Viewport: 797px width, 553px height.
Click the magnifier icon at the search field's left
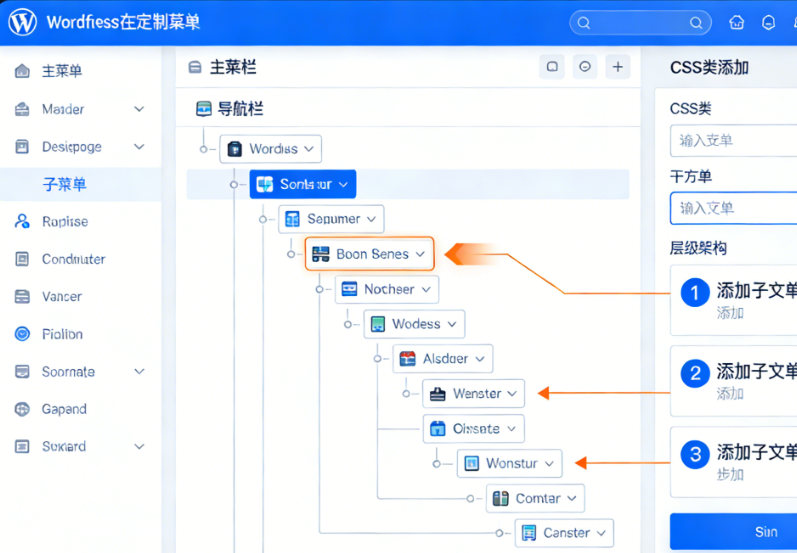[584, 23]
